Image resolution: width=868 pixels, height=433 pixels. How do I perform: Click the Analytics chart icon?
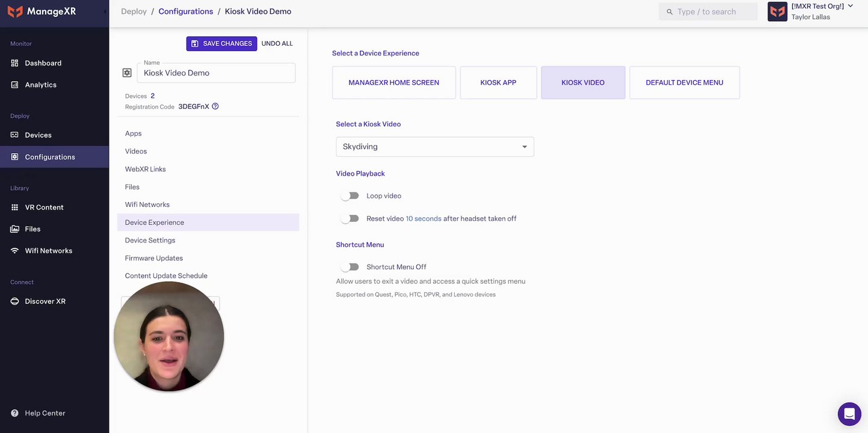pos(14,85)
